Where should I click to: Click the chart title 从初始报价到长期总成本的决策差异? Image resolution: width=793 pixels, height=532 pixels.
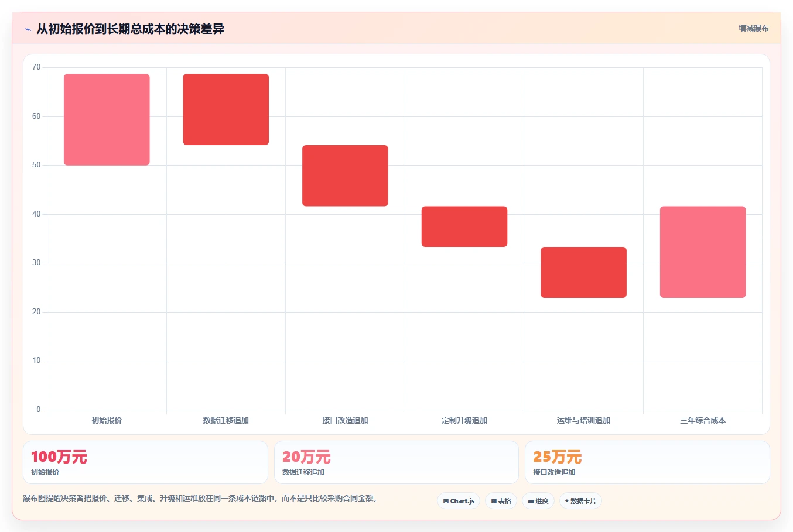point(130,29)
